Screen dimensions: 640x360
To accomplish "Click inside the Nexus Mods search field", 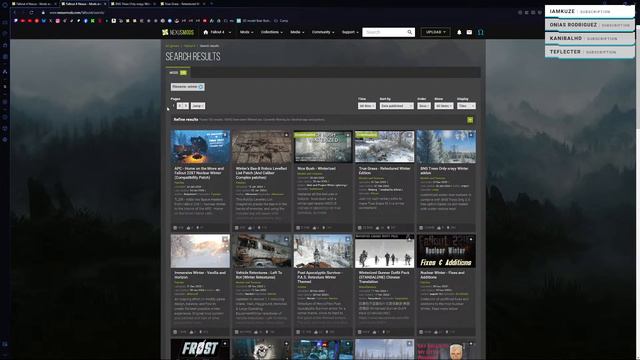I will [384, 32].
